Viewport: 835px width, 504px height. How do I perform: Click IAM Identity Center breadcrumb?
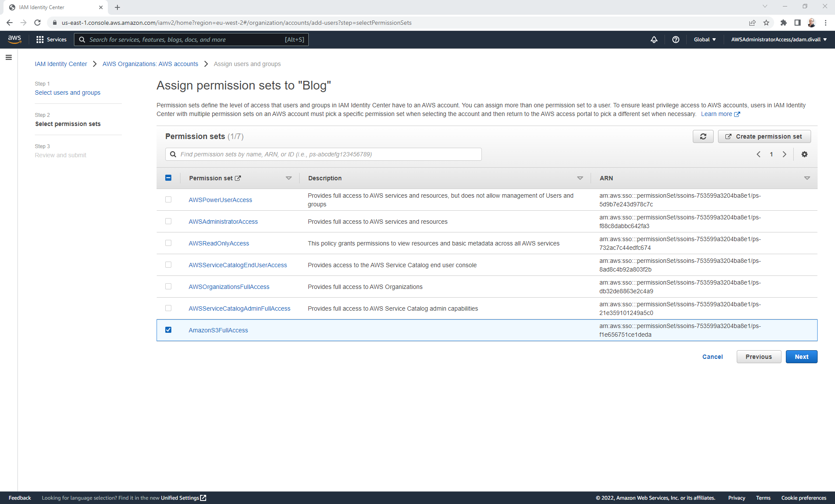pyautogui.click(x=61, y=64)
